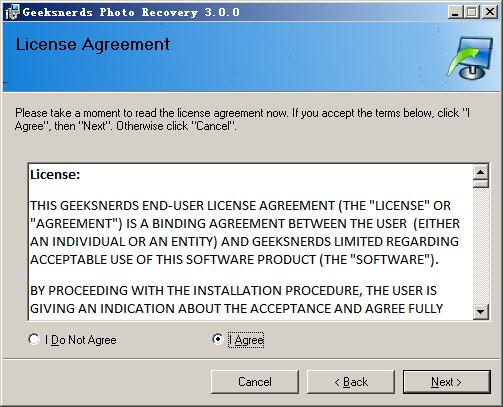
Task: Select the I Do Not Agree radio button
Action: point(34,339)
